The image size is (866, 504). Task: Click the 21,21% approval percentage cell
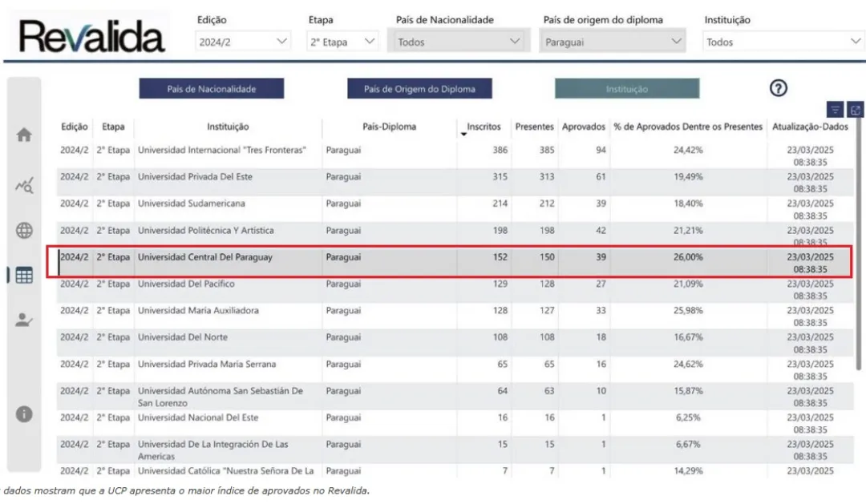tap(688, 230)
